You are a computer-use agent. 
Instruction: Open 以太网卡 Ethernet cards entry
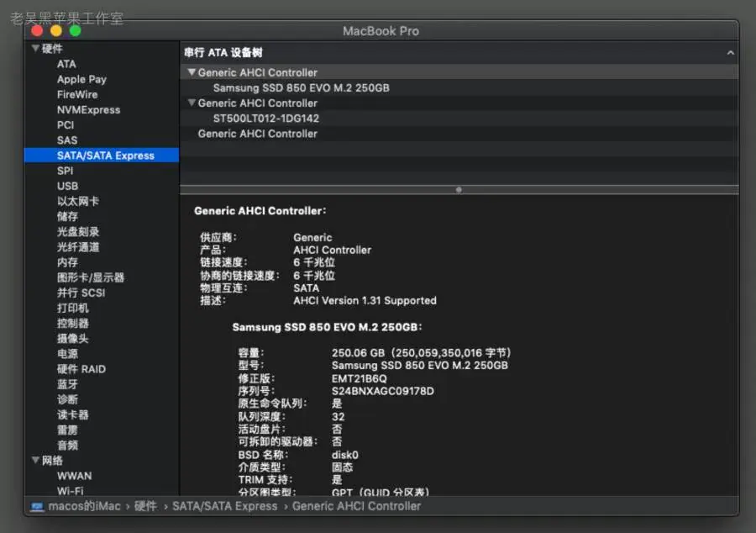(x=78, y=201)
